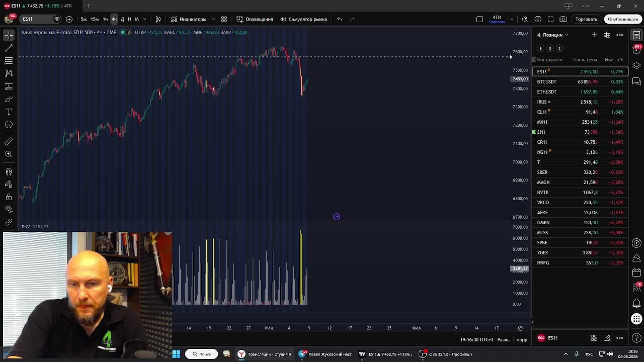The width and height of the screenshot is (644, 362).
Task: Switch to the 5м timeframe
Action: coord(84,19)
